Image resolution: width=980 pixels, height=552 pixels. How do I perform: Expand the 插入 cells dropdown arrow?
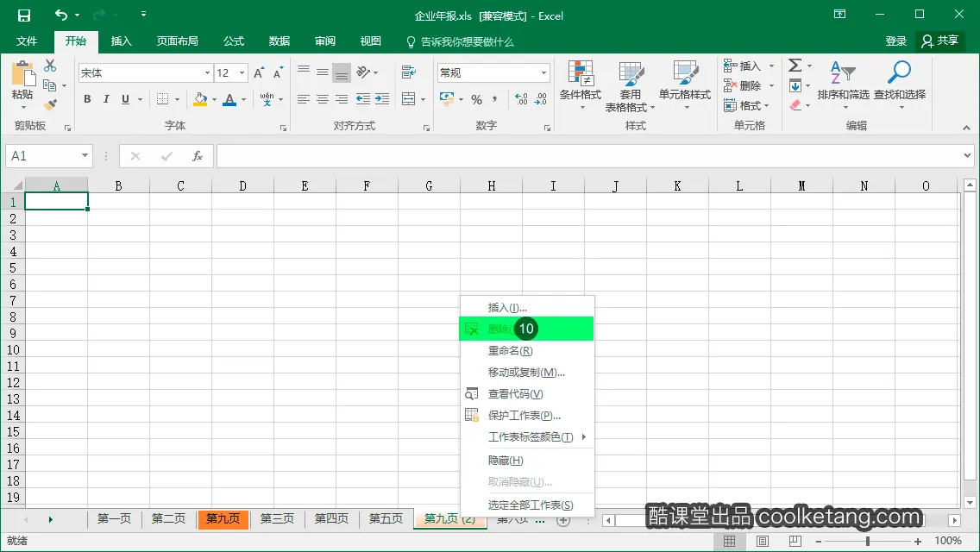click(772, 66)
